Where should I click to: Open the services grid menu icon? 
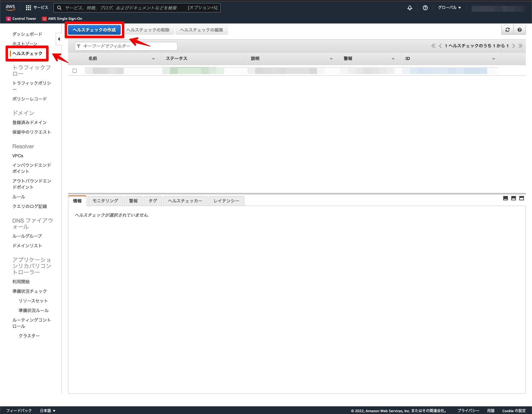click(x=28, y=8)
